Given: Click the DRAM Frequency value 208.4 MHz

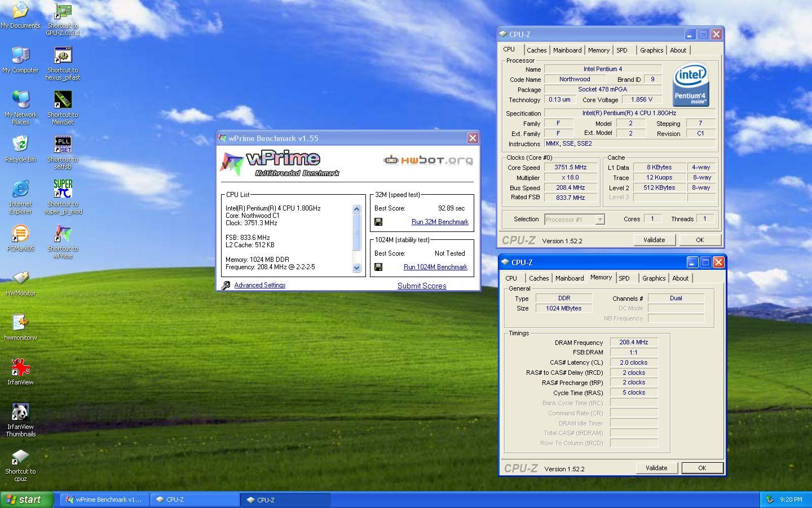Looking at the screenshot, I should pyautogui.click(x=634, y=342).
